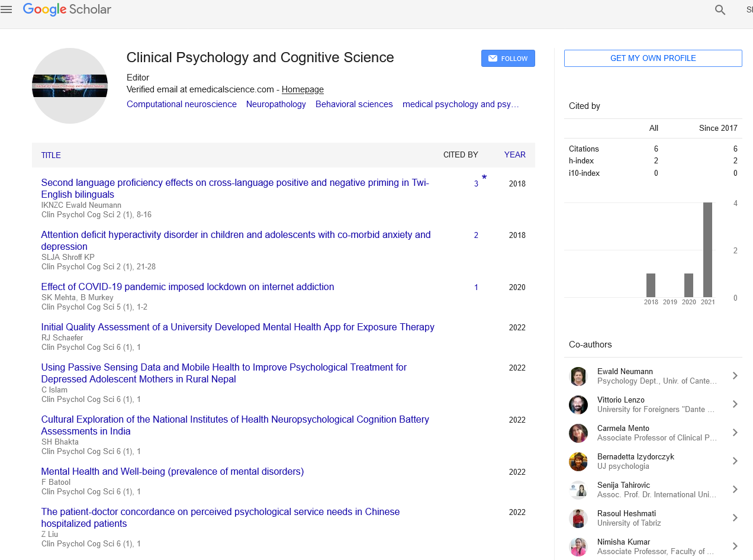753x560 pixels.
Task: Click the journal profile picture
Action: [70, 86]
